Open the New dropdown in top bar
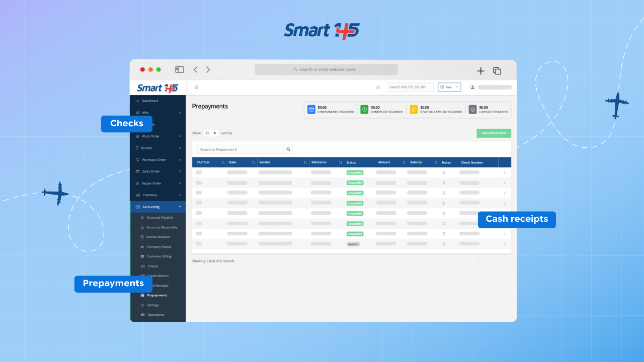Screen dimensions: 644x362 [449, 87]
